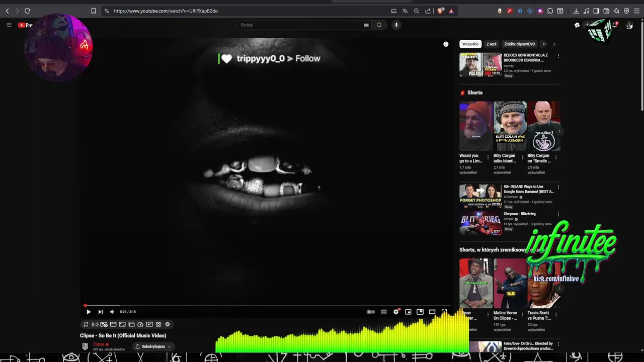Viewport: 644px width, 362px height.
Task: Open the Kurt Cobain short thumbnail
Action: (510, 126)
